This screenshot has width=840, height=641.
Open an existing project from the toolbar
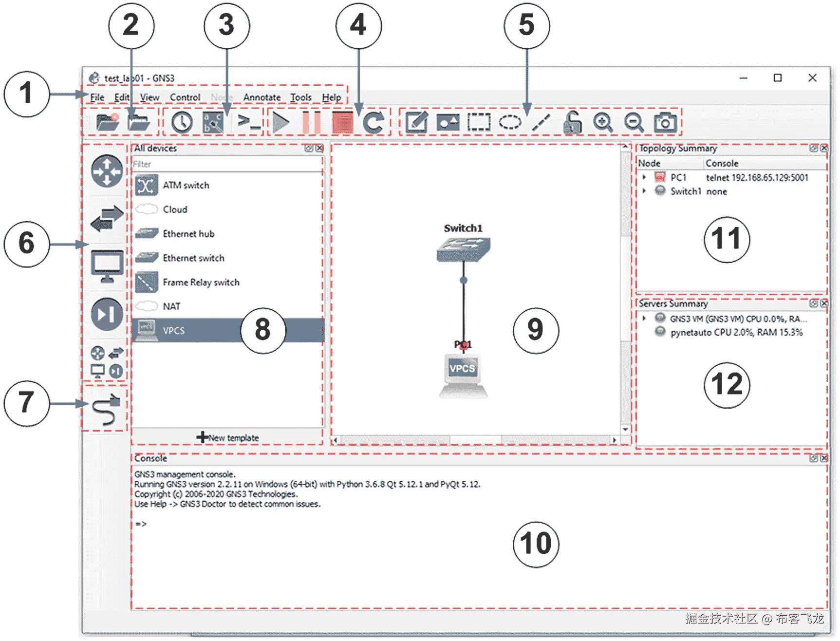click(x=139, y=123)
